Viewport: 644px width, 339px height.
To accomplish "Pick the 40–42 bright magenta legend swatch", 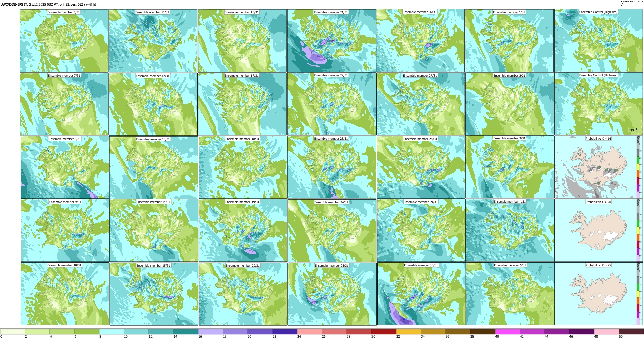I will point(507,332).
